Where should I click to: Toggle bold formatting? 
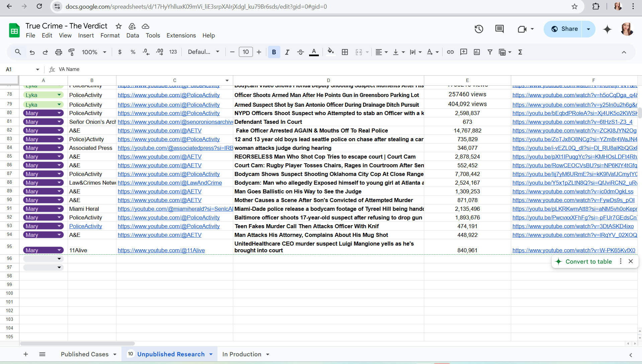point(274,52)
